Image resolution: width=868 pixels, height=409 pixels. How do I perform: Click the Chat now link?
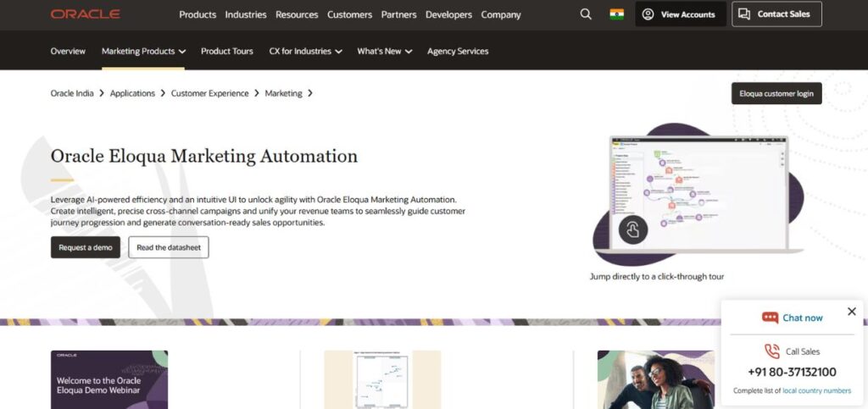coord(802,318)
